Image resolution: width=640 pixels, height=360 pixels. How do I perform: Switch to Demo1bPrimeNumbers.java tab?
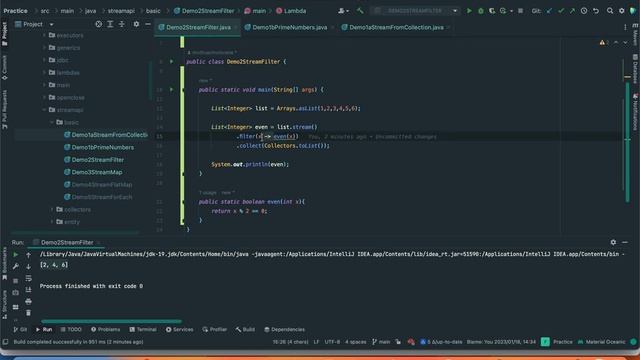pos(286,27)
